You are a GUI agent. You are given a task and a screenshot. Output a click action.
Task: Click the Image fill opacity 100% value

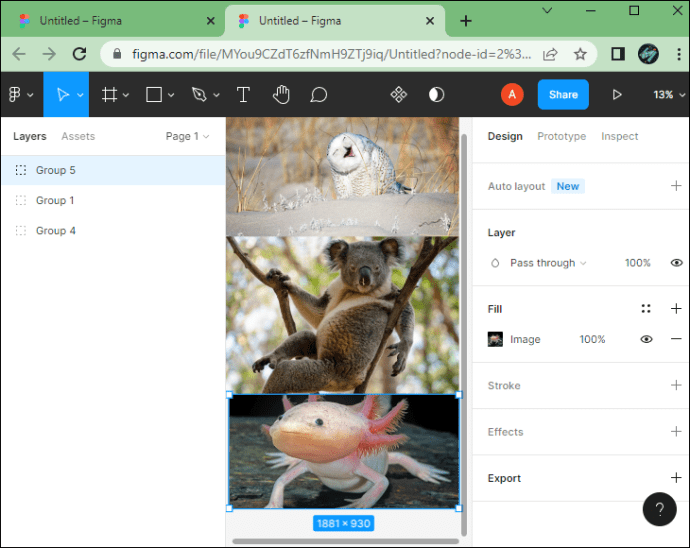click(592, 339)
